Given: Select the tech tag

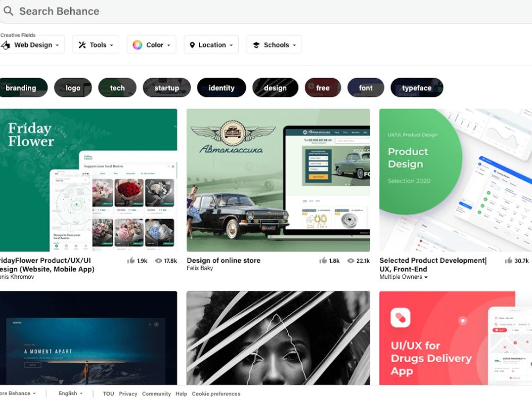Looking at the screenshot, I should pos(117,88).
